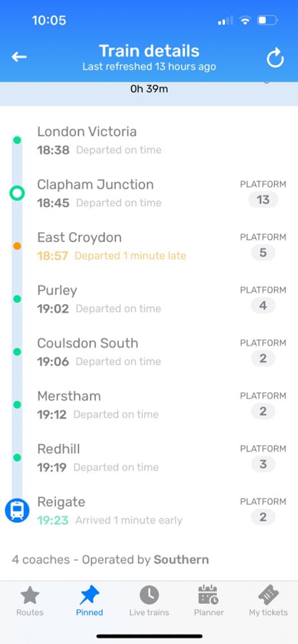
Task: Tap the Southern operator text
Action: coord(181,560)
